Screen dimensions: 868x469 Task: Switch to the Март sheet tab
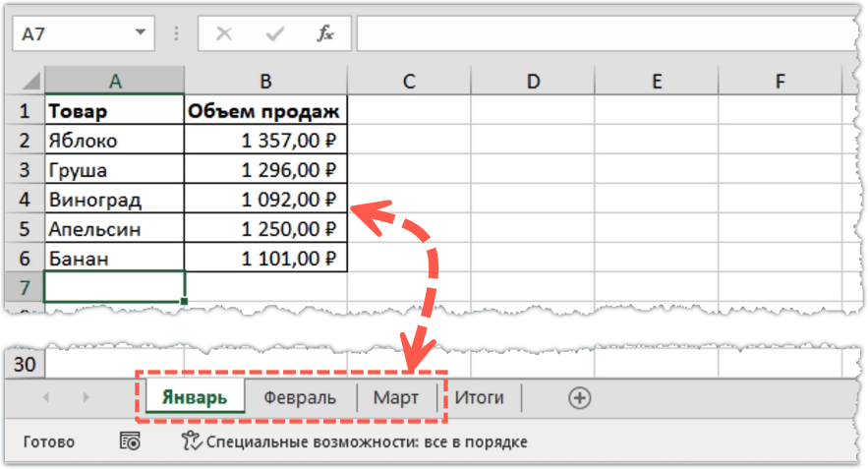click(396, 397)
